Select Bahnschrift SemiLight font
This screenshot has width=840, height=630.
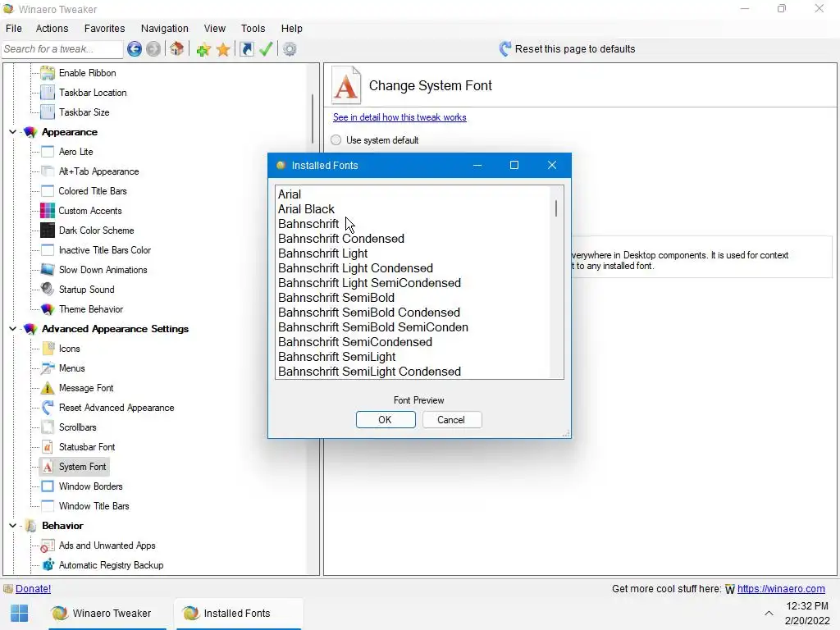pos(336,357)
